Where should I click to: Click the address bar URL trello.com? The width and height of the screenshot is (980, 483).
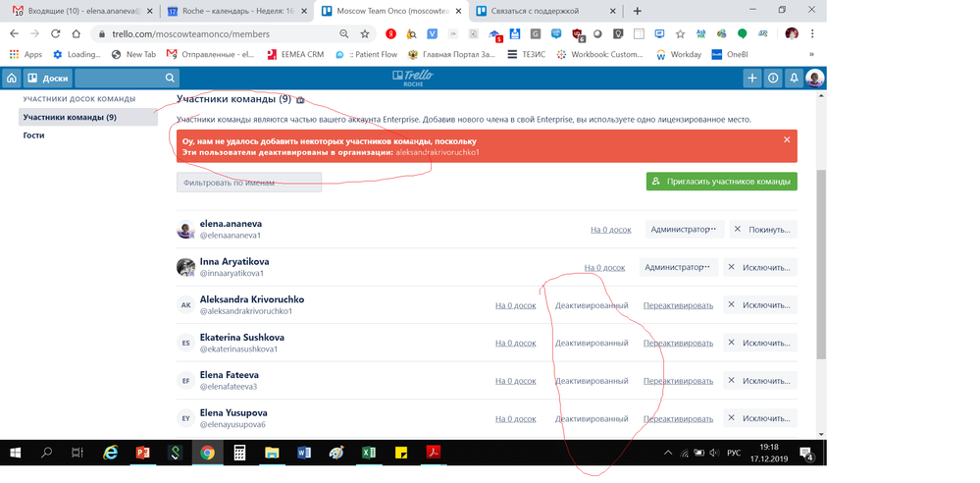coord(190,34)
